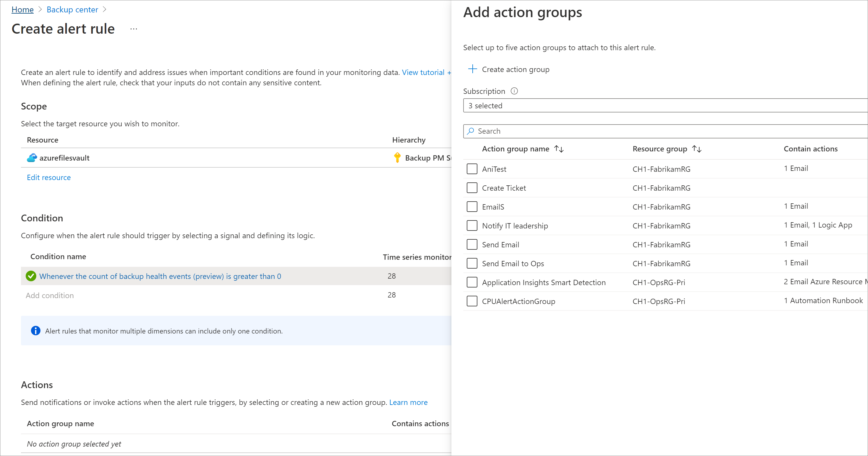Click the plus icon to create action group
The width and height of the screenshot is (868, 456).
(x=474, y=69)
